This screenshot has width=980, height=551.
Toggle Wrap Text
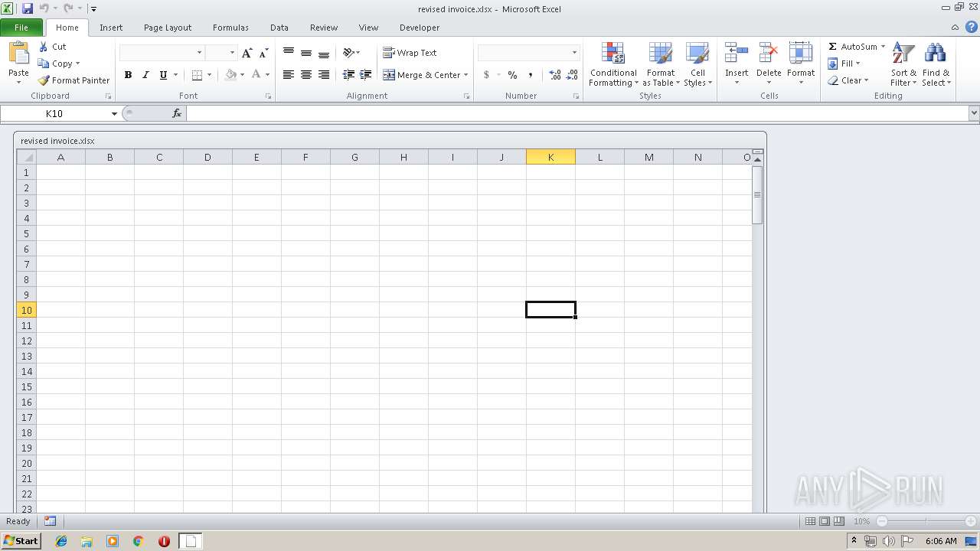point(410,53)
